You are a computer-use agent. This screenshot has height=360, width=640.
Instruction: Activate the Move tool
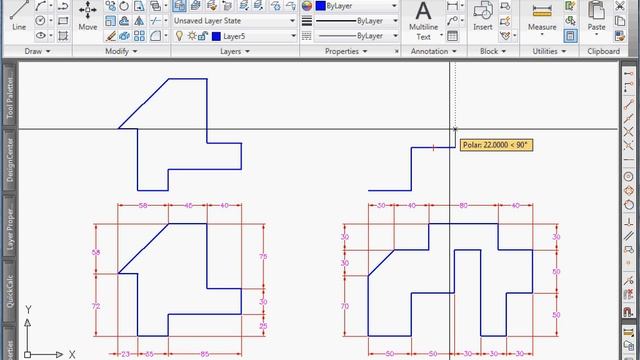(x=88, y=16)
